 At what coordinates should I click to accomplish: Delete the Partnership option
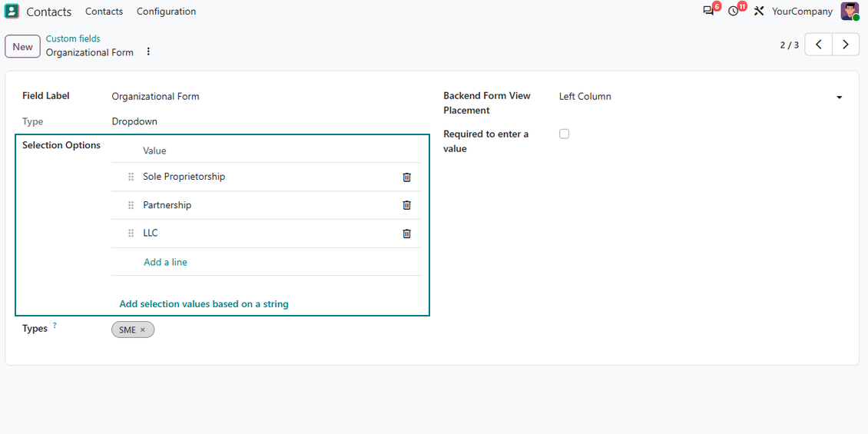(x=406, y=205)
